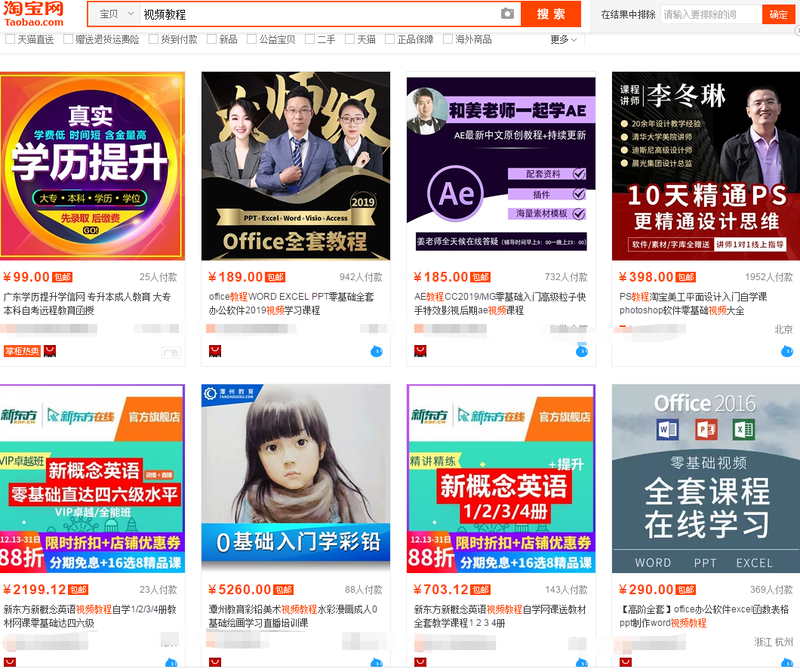This screenshot has width=800, height=672.
Task: Click Tmall badge on ¥290.00 Office 2016 listing
Action: pos(626,662)
